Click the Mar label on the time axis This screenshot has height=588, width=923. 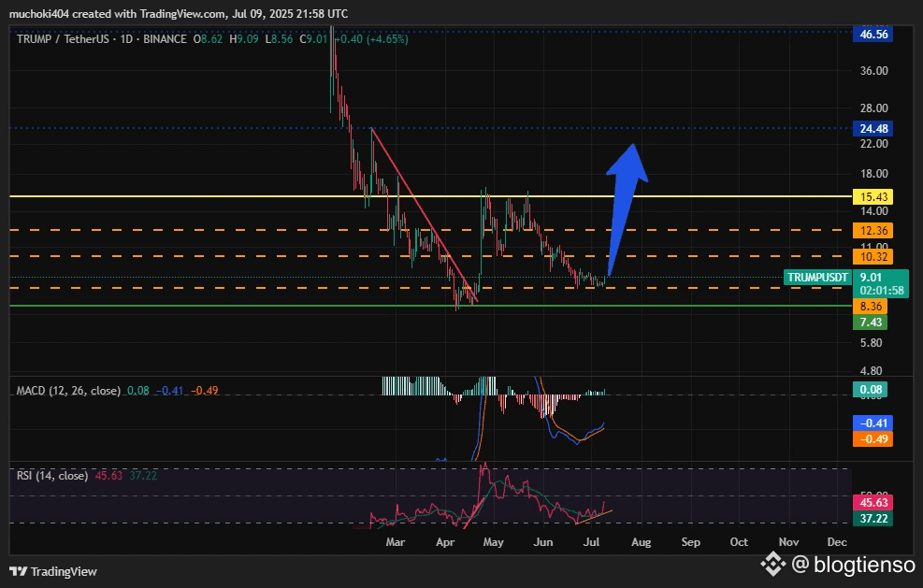click(x=396, y=542)
